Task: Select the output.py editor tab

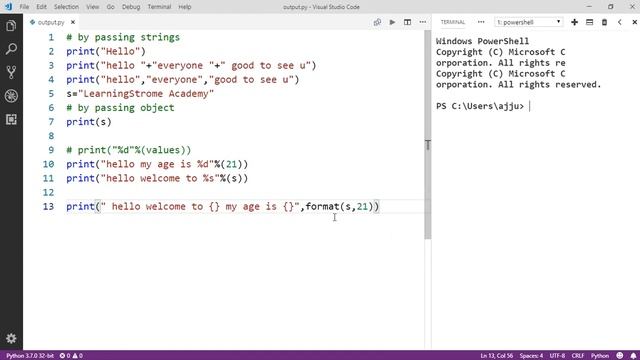Action: click(x=51, y=22)
